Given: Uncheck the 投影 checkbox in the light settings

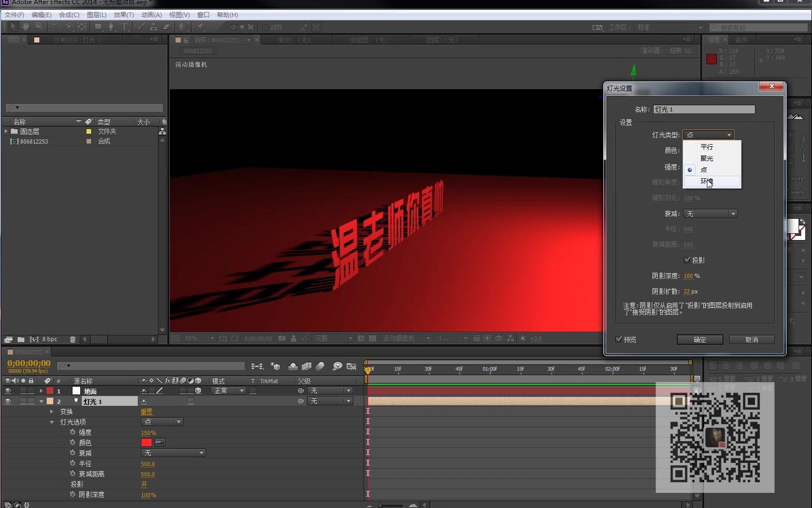Looking at the screenshot, I should click(x=687, y=260).
